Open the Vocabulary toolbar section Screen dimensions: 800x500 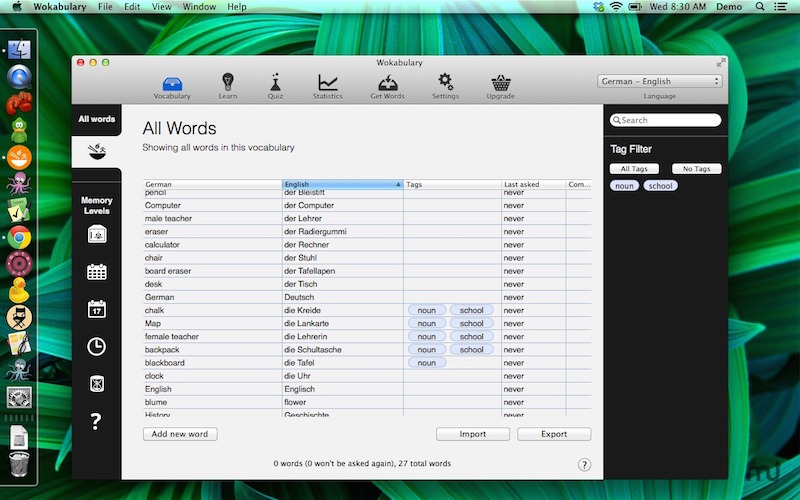[172, 87]
